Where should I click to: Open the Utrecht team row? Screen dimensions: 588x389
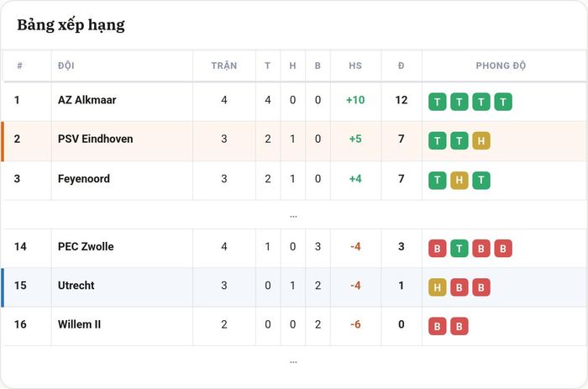(294, 287)
